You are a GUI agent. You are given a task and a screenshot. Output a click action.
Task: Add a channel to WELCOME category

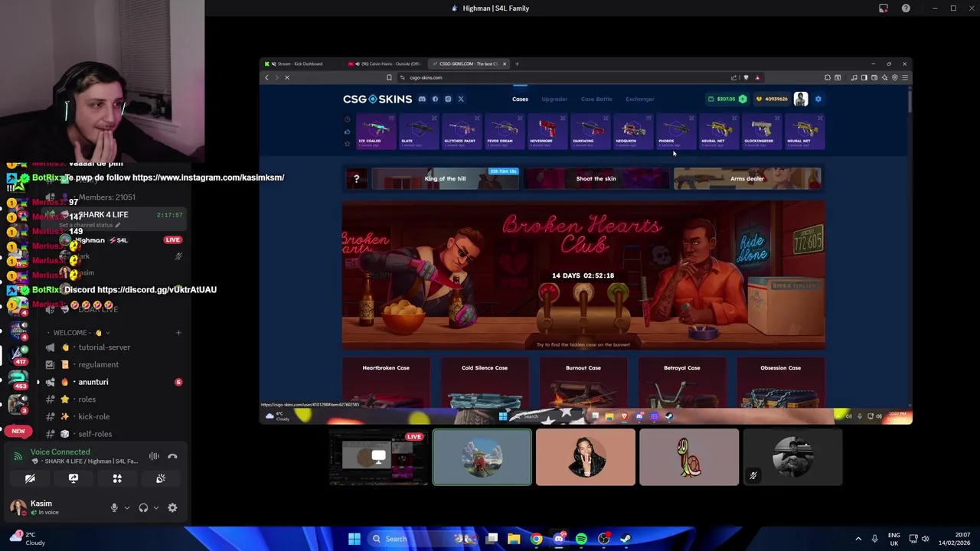pyautogui.click(x=178, y=333)
